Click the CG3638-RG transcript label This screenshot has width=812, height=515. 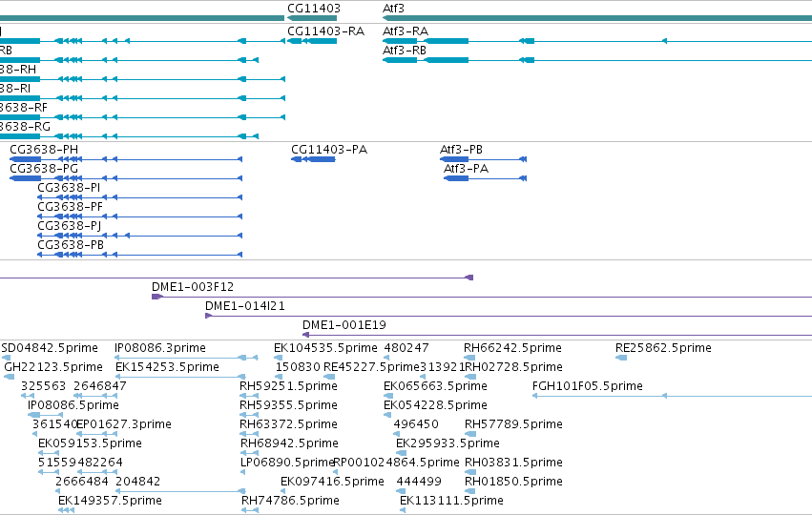point(25,127)
